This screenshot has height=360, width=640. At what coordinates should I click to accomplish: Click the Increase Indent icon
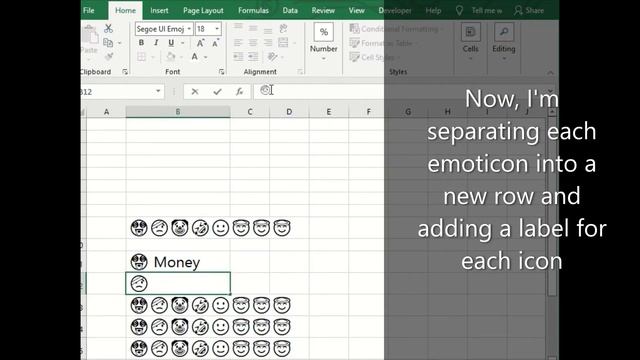tap(253, 57)
